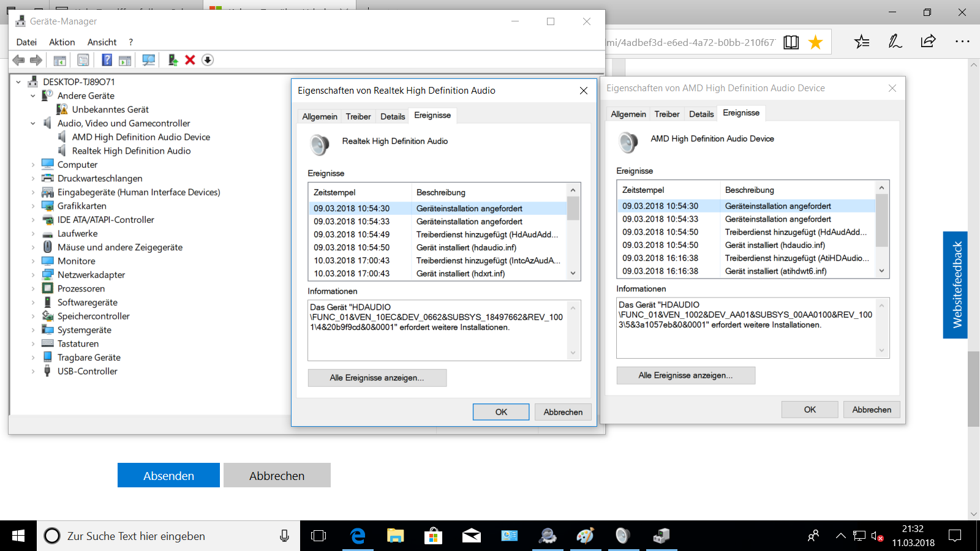Viewport: 980px width, 551px height.
Task: Open Details tab in Realtek dialog
Action: (393, 116)
